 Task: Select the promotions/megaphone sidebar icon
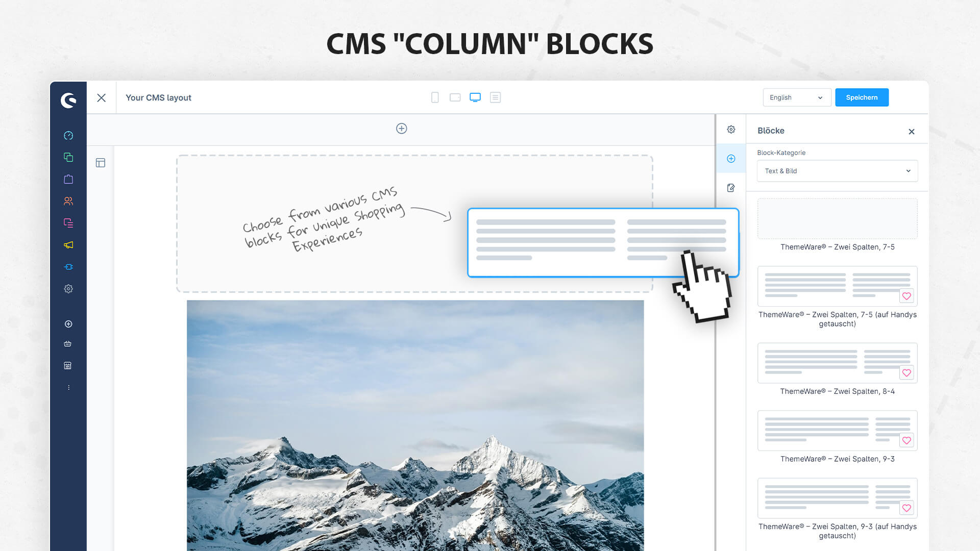click(67, 245)
